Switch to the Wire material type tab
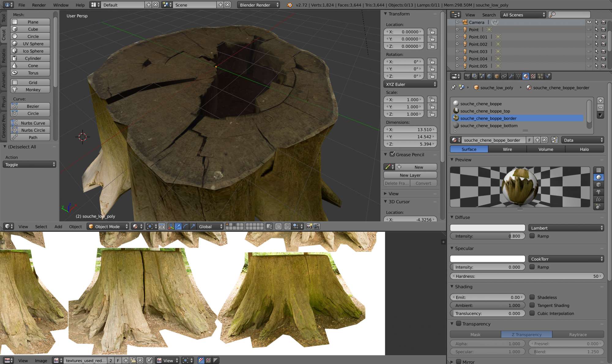Viewport: 612px width, 364px height. [x=507, y=149]
